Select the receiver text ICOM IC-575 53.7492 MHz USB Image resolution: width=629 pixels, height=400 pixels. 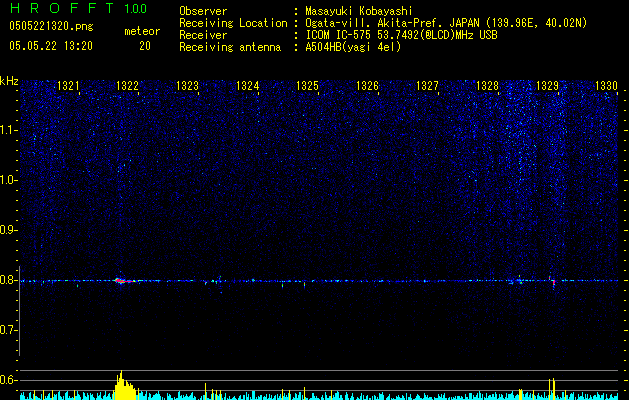tap(401, 35)
